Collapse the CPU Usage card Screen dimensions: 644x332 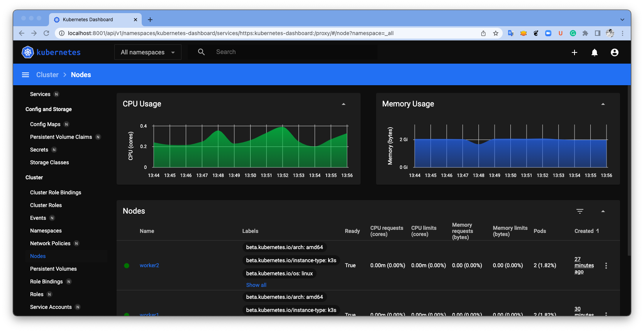(344, 104)
